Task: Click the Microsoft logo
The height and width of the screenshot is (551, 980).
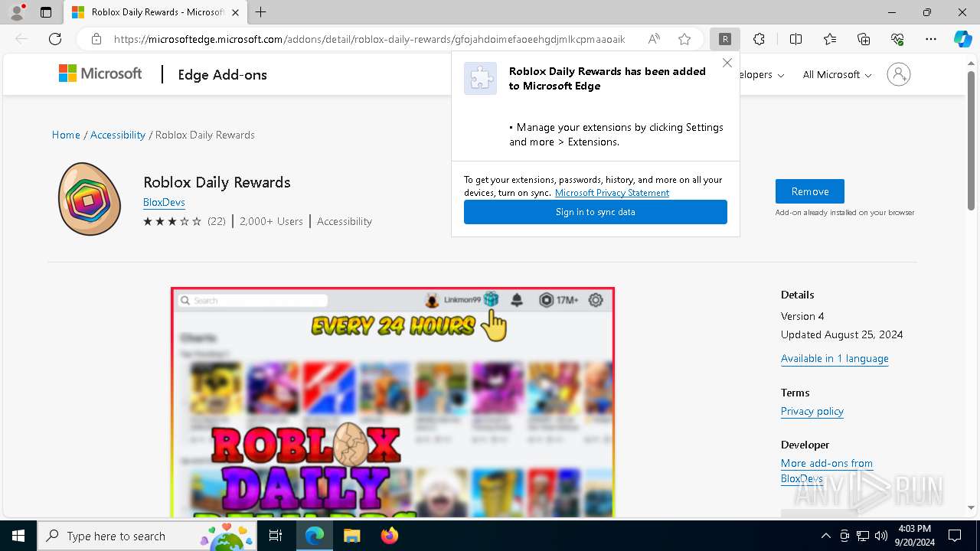Action: click(x=100, y=73)
